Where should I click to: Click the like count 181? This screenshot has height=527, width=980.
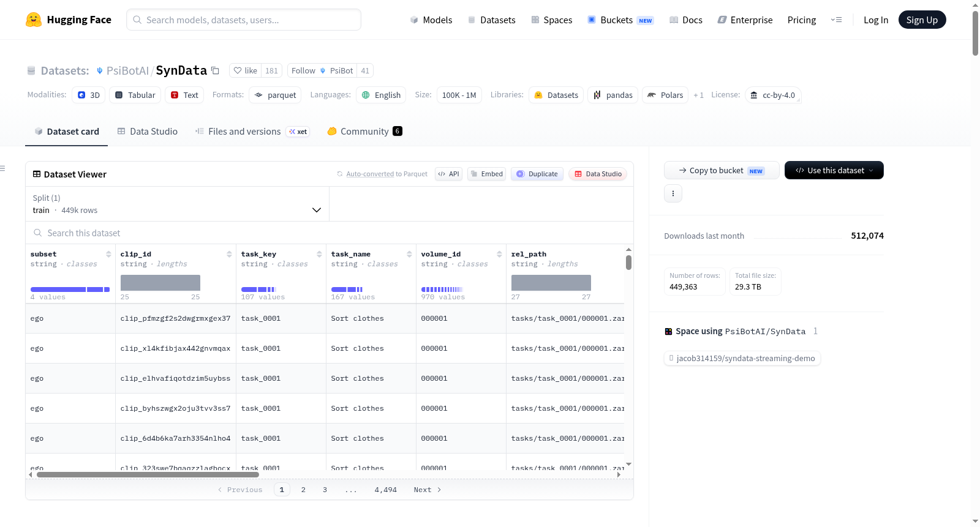click(271, 70)
